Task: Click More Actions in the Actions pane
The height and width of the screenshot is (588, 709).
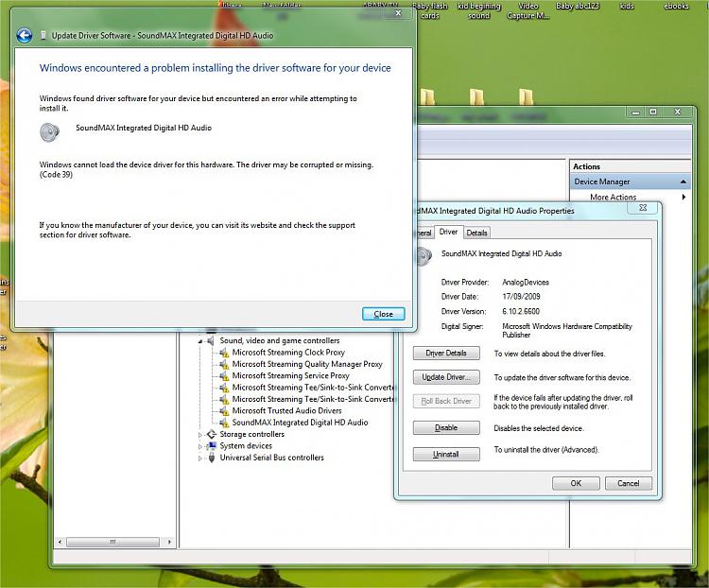Action: pyautogui.click(x=613, y=198)
